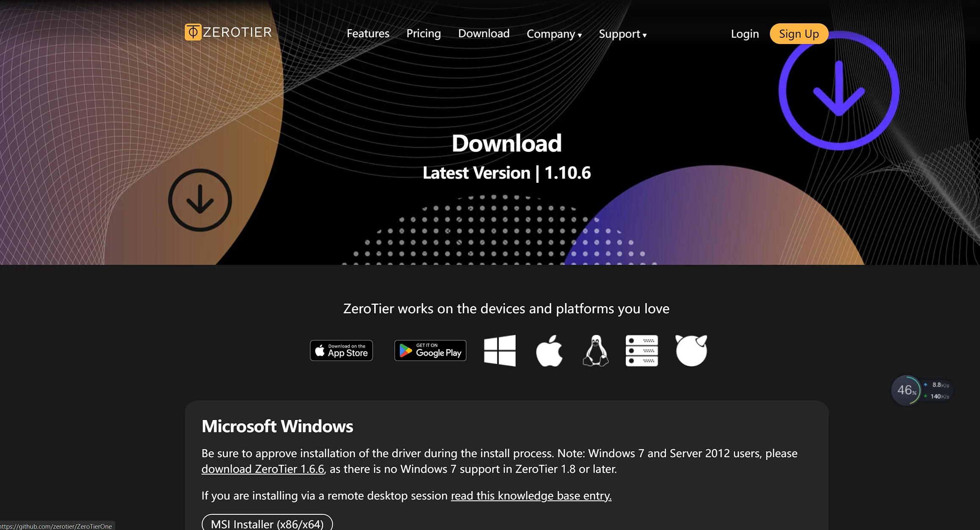Navigate to the Download menu item
980x530 pixels.
(484, 33)
